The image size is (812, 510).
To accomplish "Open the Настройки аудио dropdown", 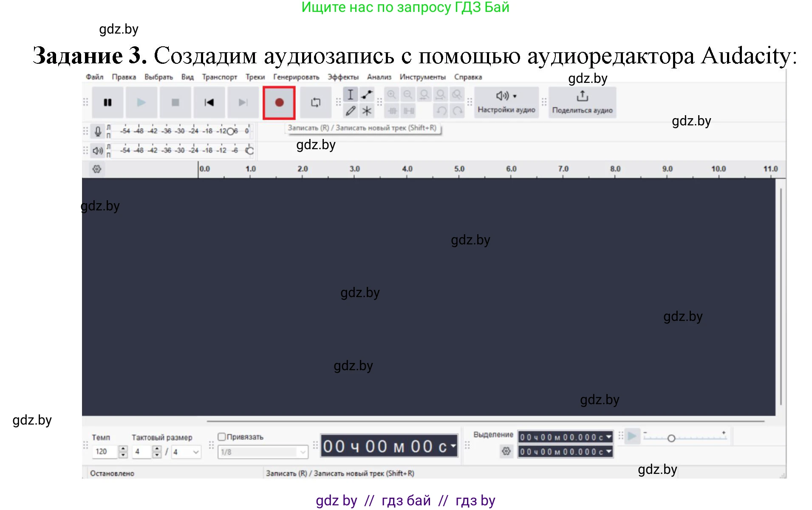I will (506, 102).
